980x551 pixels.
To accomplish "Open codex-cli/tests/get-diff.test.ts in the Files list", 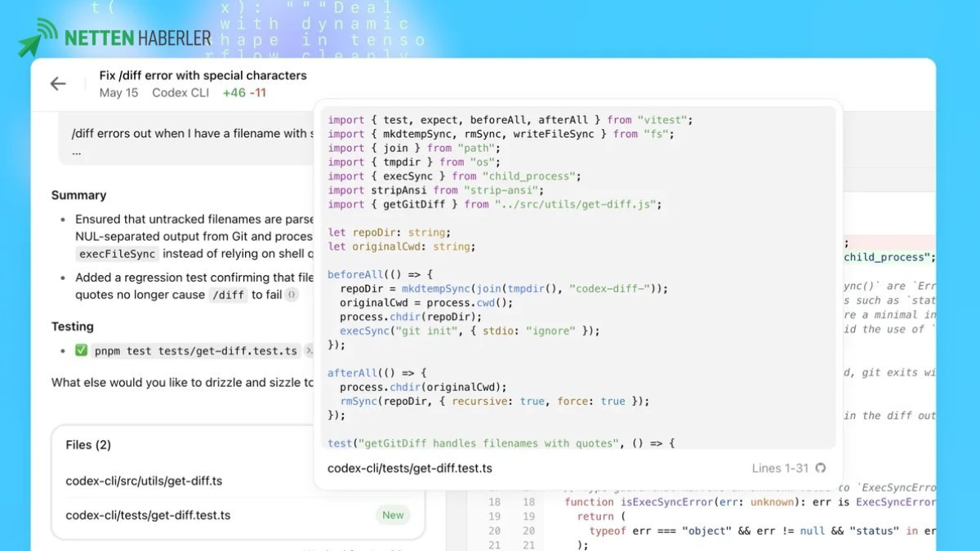I will tap(148, 515).
